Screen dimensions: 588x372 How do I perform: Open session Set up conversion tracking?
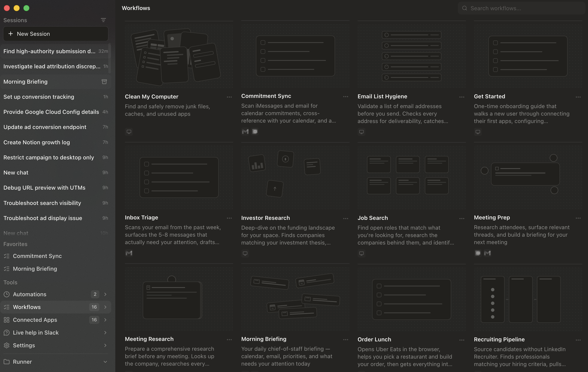tap(39, 97)
